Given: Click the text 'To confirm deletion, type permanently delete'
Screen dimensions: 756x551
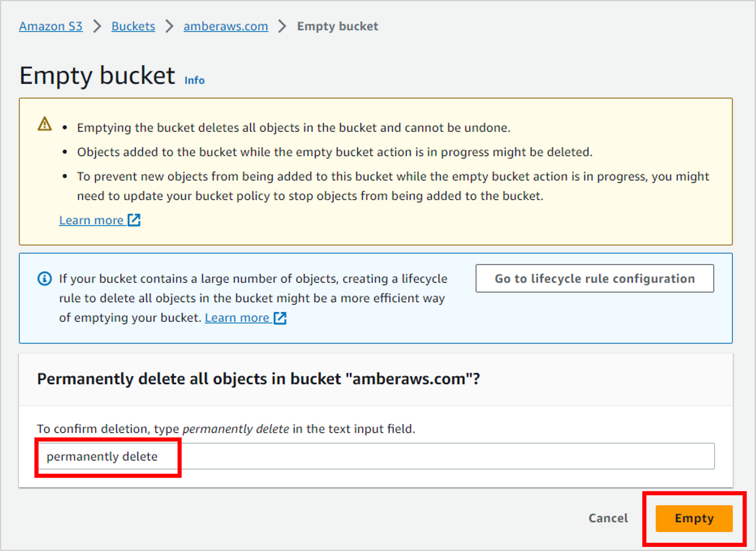Looking at the screenshot, I should pos(226,429).
